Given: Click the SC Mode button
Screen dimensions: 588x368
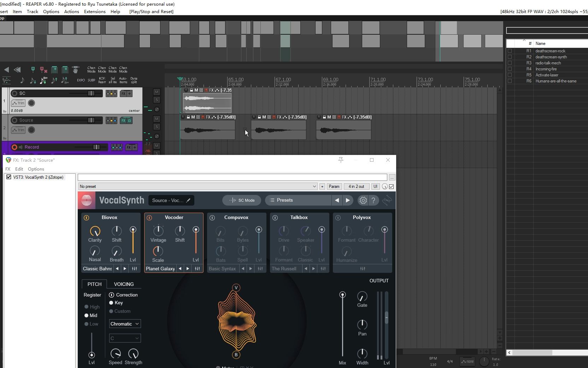Looking at the screenshot, I should 242,200.
